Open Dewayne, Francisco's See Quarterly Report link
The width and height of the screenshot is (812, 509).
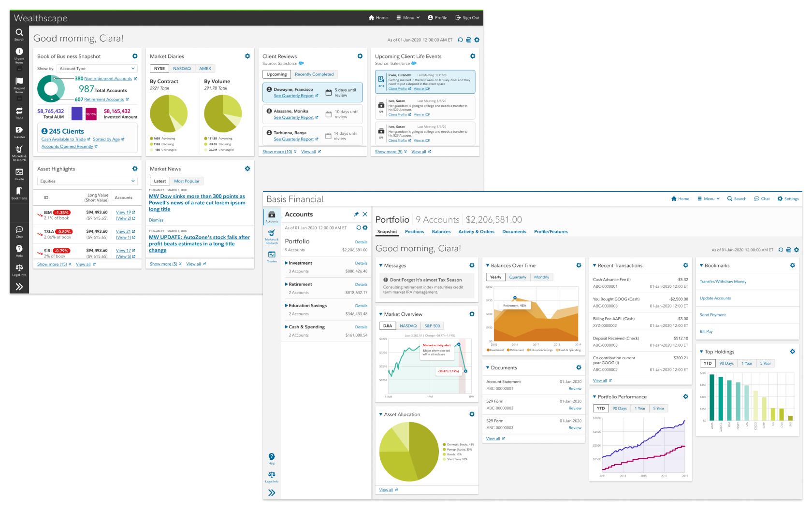coord(296,96)
